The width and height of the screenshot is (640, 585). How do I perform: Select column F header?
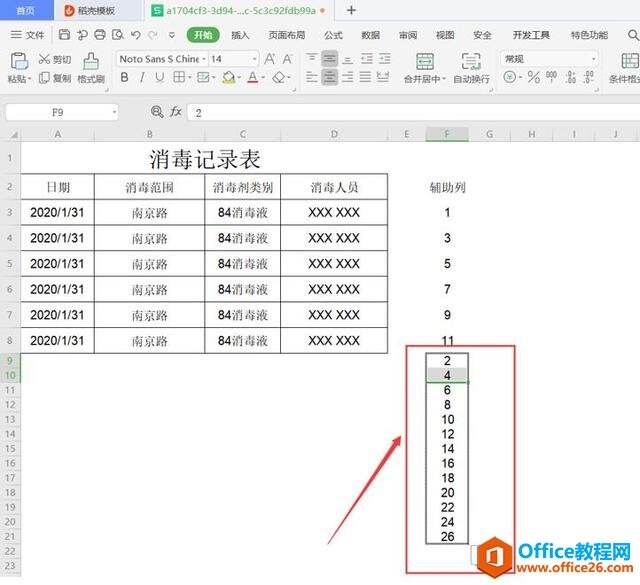pos(447,134)
